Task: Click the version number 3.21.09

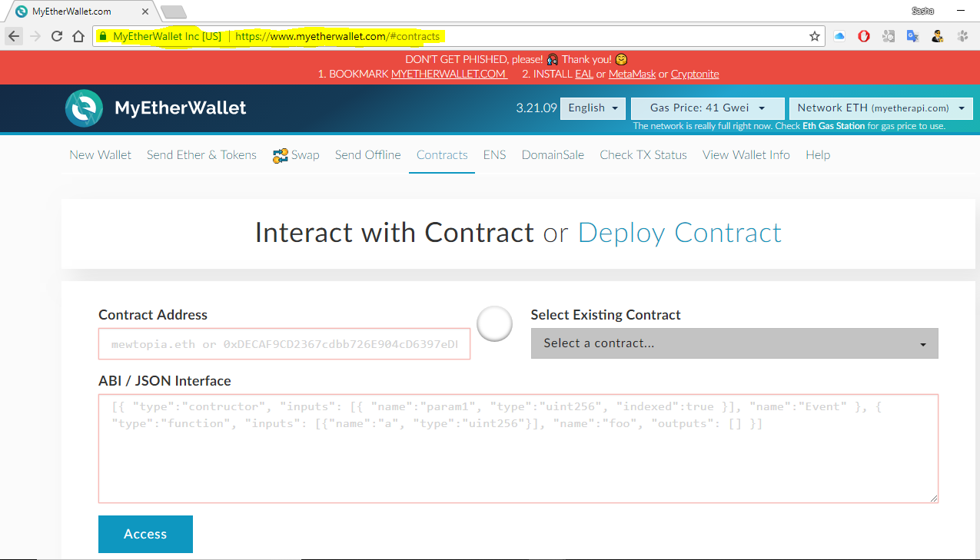Action: pyautogui.click(x=537, y=108)
